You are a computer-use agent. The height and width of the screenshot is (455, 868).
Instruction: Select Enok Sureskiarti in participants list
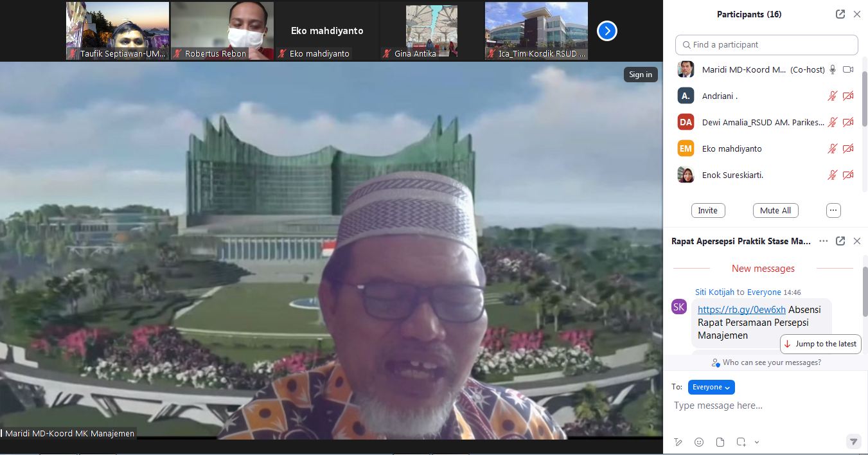(x=732, y=175)
